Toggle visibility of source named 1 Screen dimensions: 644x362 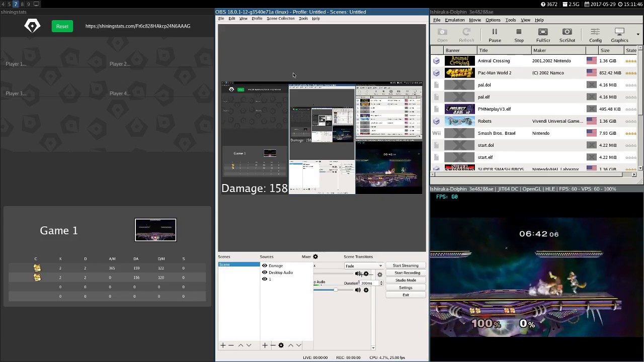[265, 279]
